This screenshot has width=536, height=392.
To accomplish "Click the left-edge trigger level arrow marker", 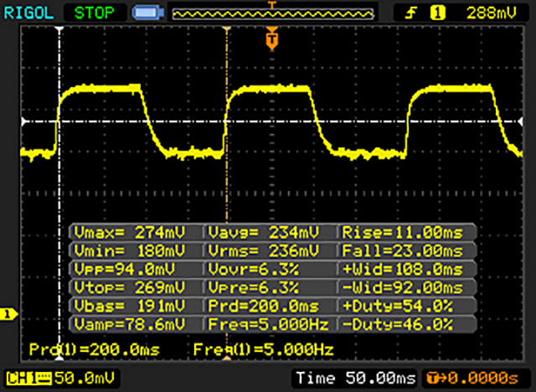I will 24,121.
